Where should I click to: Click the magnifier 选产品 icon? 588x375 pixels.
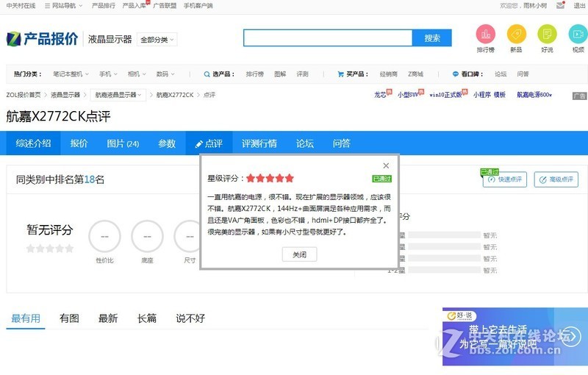(207, 74)
